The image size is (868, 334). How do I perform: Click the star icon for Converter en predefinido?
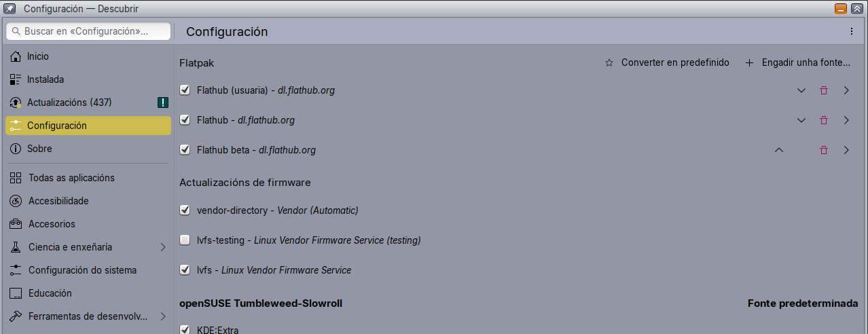coord(609,63)
